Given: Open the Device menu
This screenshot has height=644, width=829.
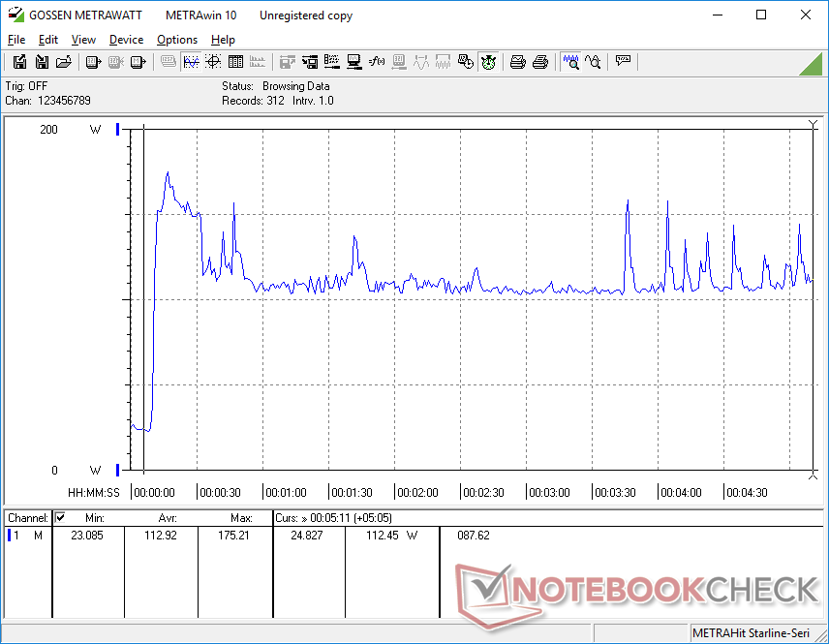Looking at the screenshot, I should (x=126, y=40).
